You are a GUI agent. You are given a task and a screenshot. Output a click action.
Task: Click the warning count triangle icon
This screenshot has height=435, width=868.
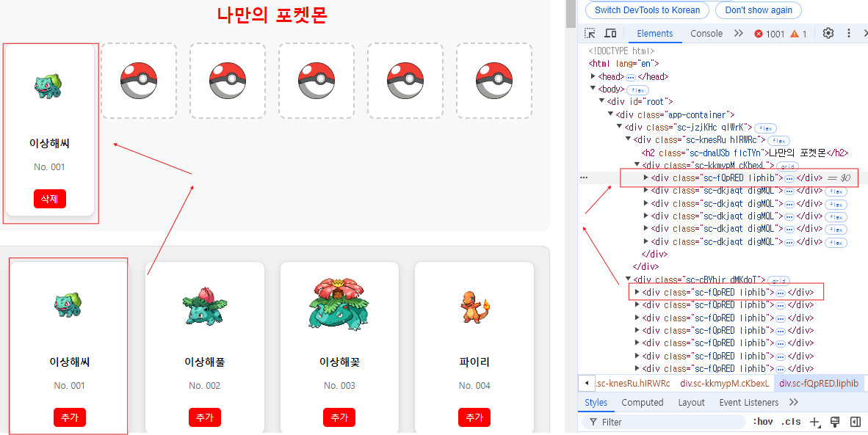click(795, 34)
